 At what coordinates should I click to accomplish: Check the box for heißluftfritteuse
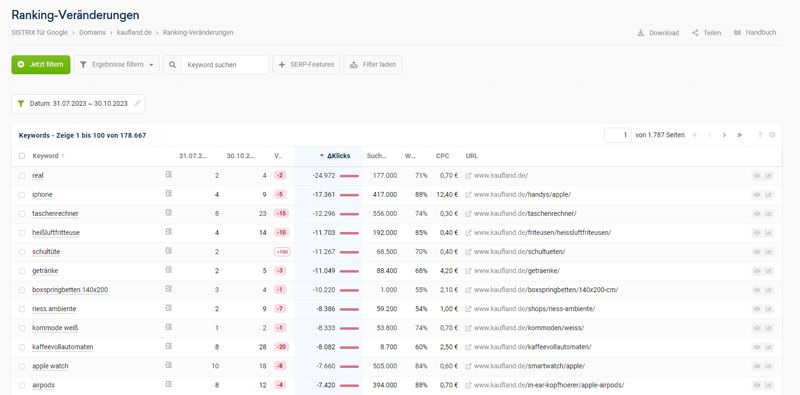tap(22, 233)
